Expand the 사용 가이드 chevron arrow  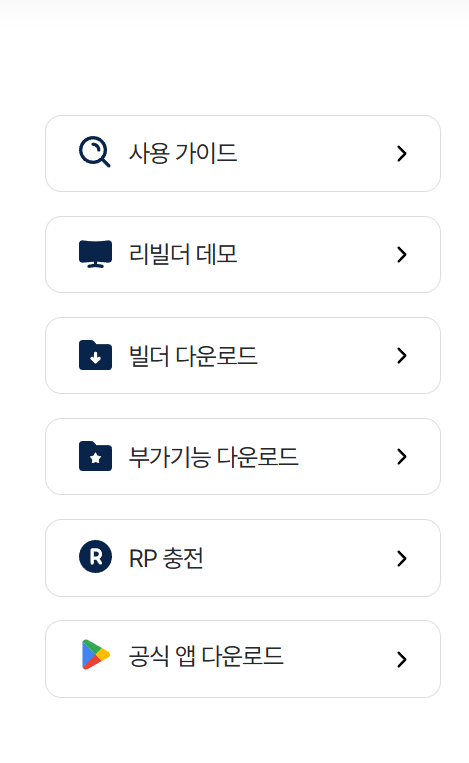pyautogui.click(x=402, y=153)
